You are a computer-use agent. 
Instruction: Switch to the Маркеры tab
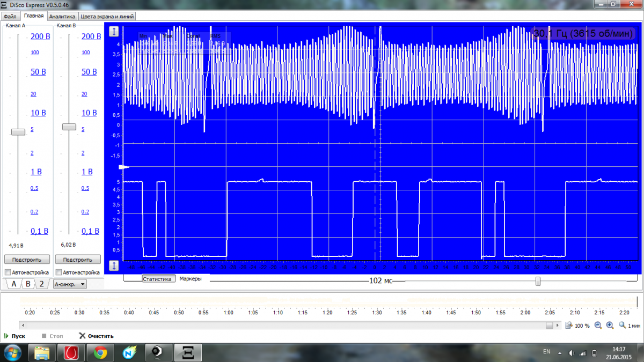[x=191, y=279]
